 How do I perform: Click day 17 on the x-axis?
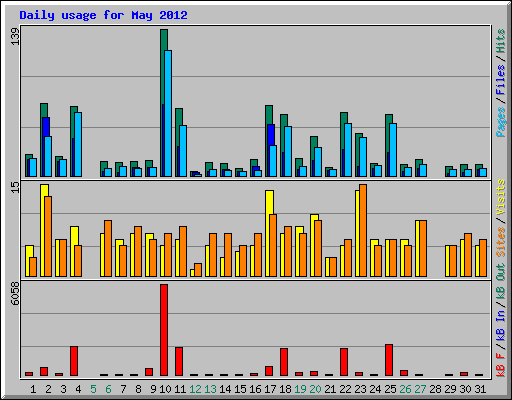(270, 389)
